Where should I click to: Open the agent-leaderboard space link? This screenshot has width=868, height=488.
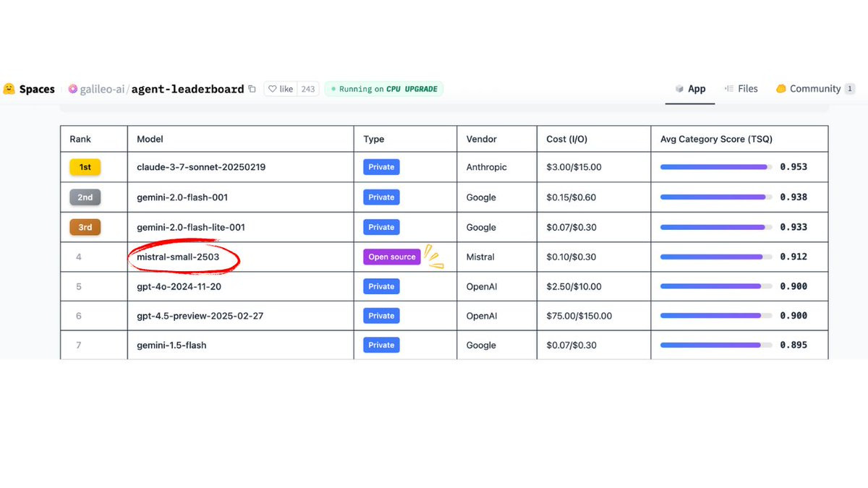click(x=187, y=89)
